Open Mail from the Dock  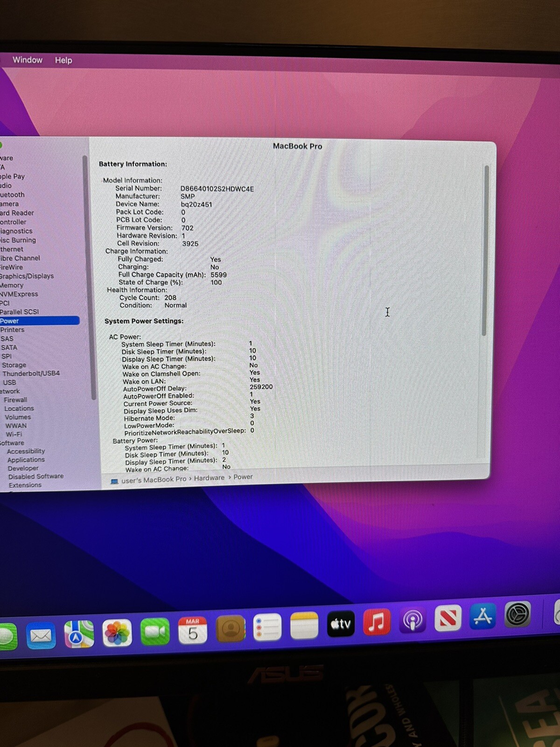[41, 635]
